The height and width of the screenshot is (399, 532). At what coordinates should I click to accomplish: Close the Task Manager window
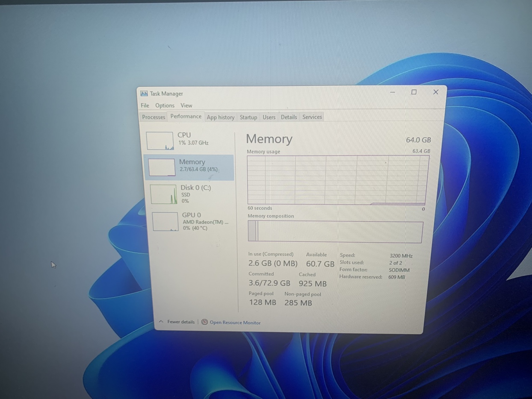pyautogui.click(x=436, y=92)
